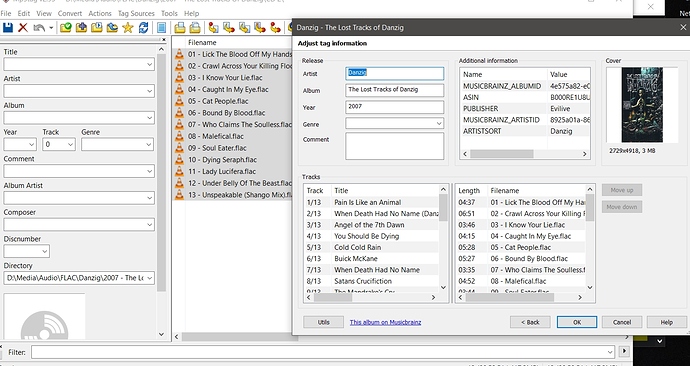Screen dimensions: 690x366
Task: Open the Genre dropdown in Adjust tag dialog
Action: tap(439, 124)
